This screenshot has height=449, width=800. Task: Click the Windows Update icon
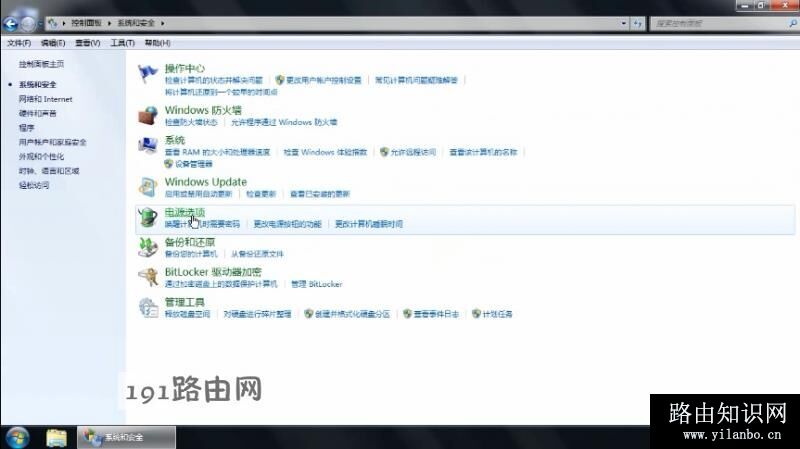click(x=147, y=187)
